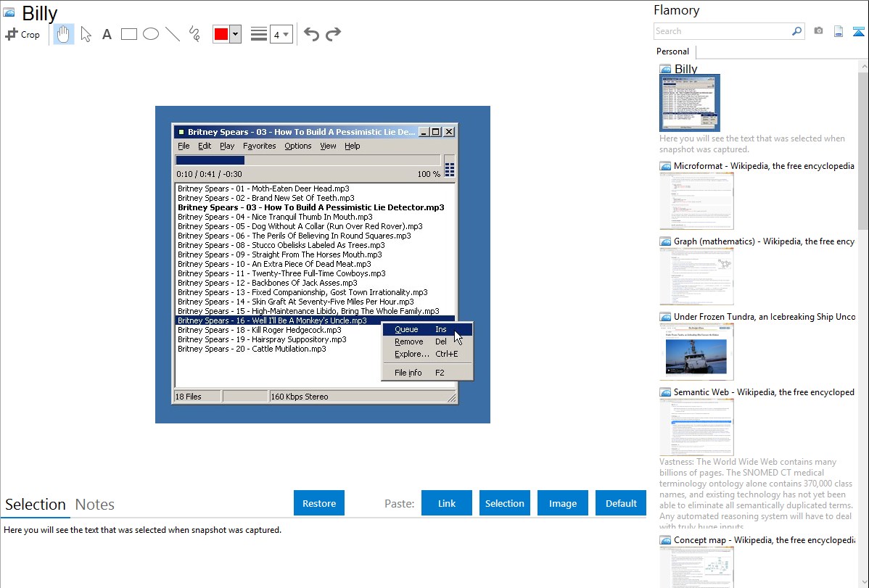This screenshot has height=588, width=869.
Task: Click the Billy snapshot icon in sidebar
Action: point(665,70)
